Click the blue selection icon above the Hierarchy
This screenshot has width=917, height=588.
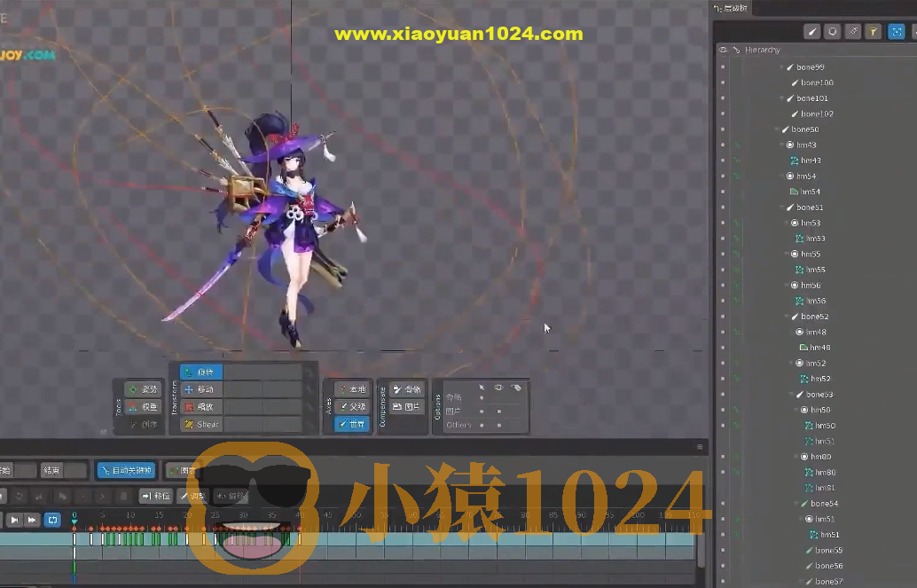tap(896, 31)
